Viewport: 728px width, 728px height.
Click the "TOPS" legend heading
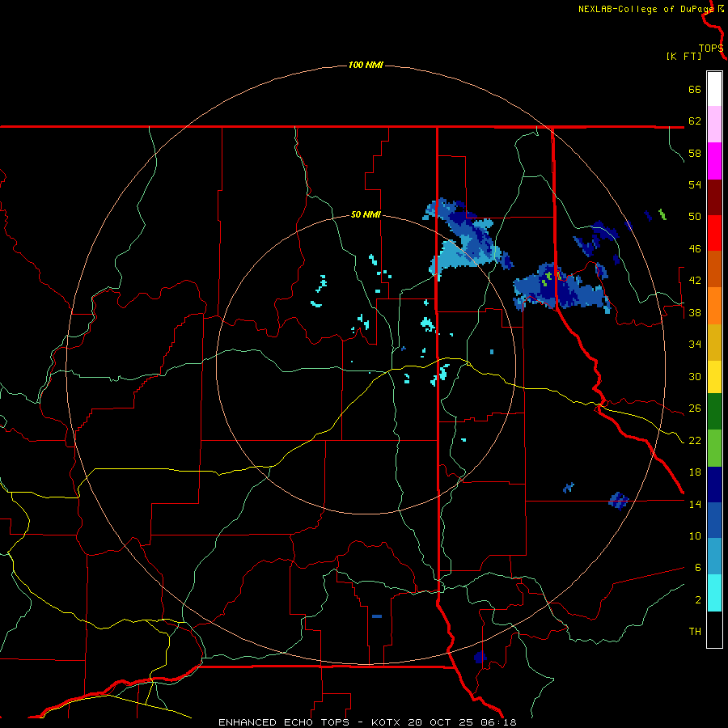click(x=711, y=49)
